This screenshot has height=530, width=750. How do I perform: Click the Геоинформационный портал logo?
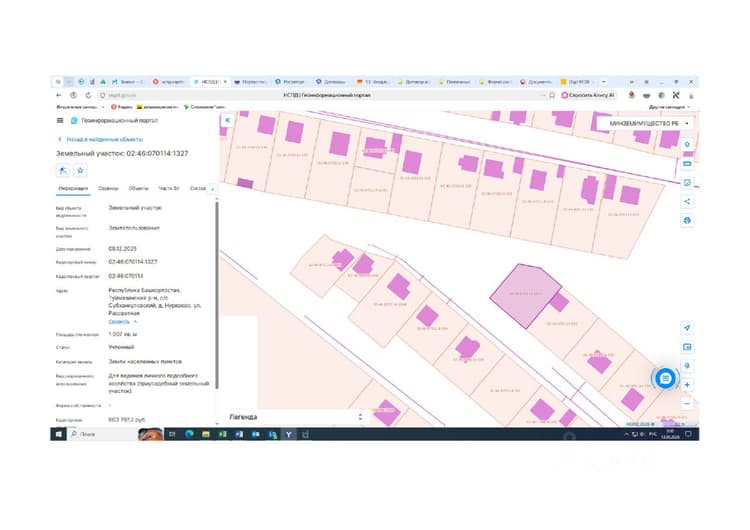[74, 121]
